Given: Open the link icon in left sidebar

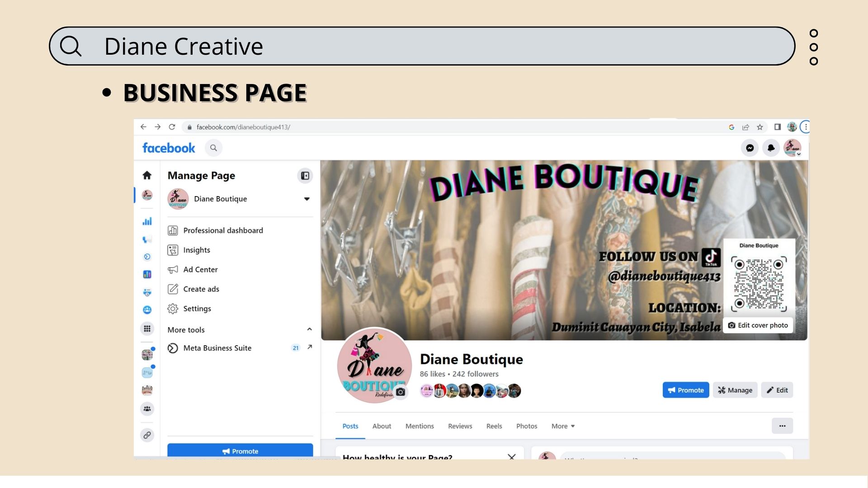Looking at the screenshot, I should coord(147,435).
